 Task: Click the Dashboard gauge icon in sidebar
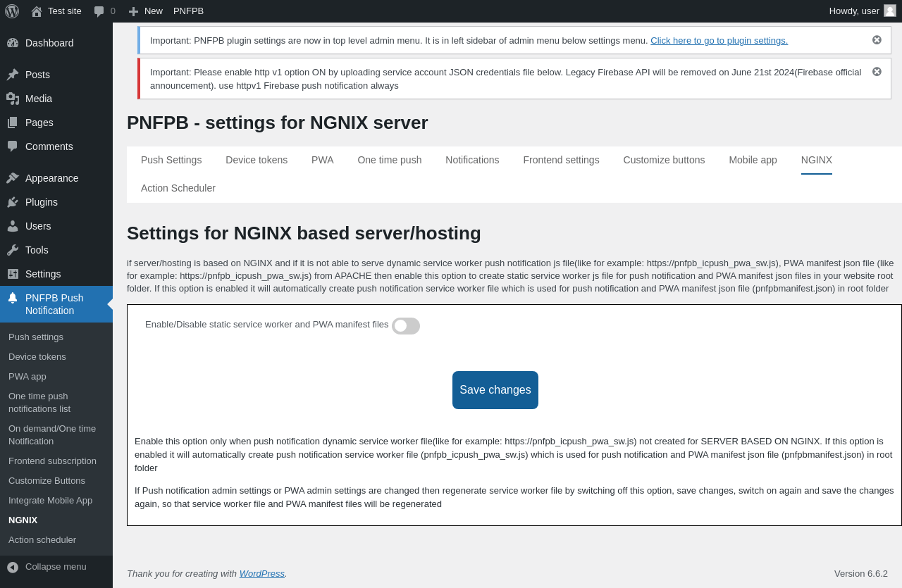(13, 43)
